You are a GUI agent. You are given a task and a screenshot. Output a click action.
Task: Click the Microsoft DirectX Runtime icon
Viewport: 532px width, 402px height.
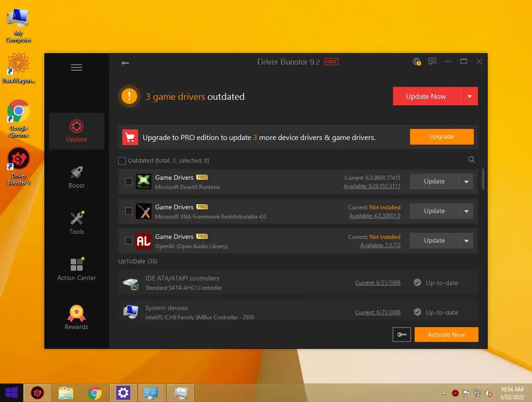point(144,181)
